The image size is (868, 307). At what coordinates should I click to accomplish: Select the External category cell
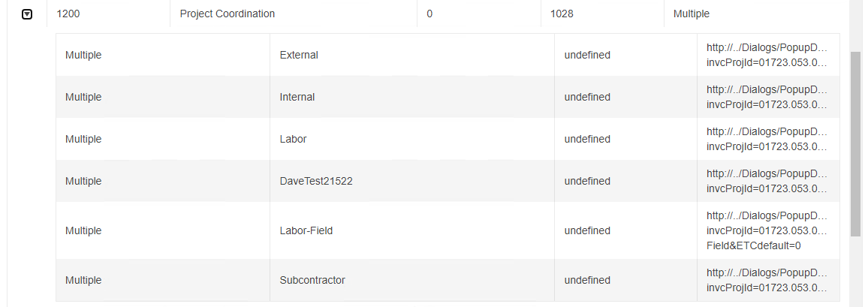point(299,55)
